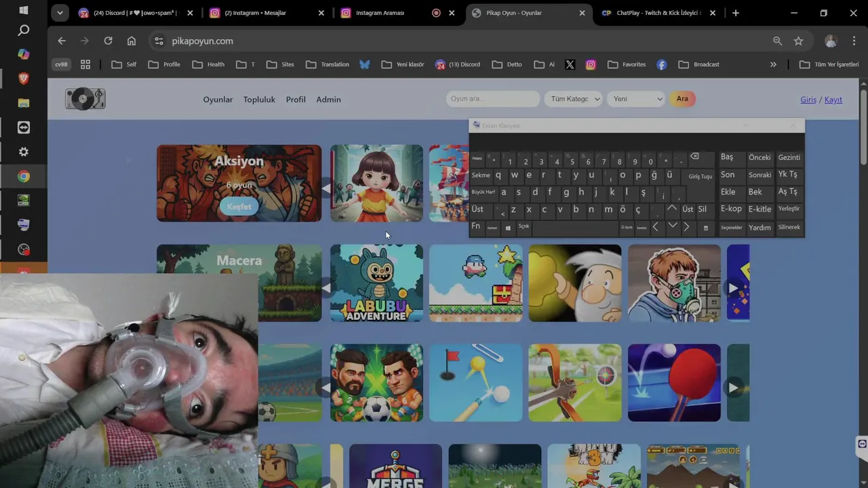
Task: Expand the Translation bookmarks folder
Action: (328, 64)
